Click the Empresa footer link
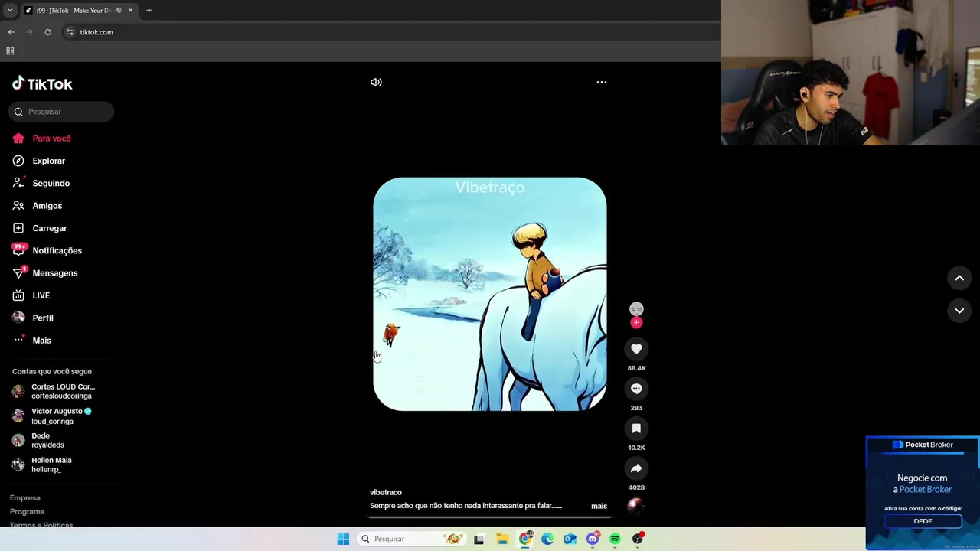The height and width of the screenshot is (551, 980). (25, 498)
